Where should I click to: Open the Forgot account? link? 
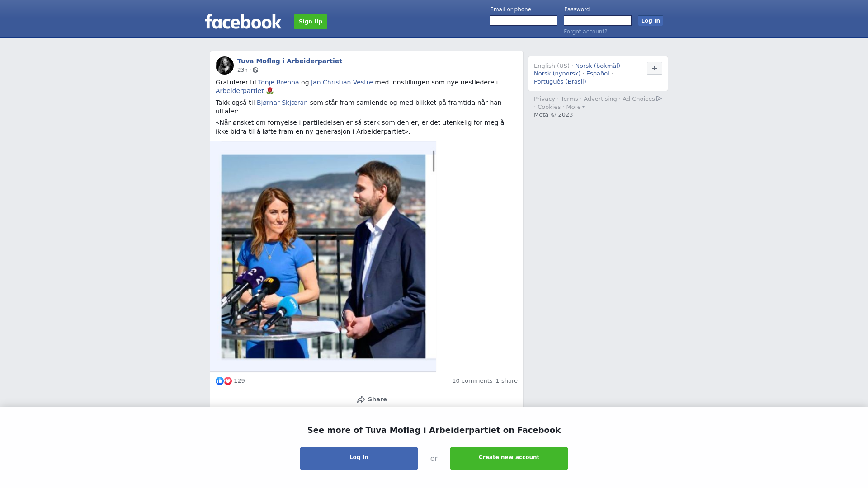[x=585, y=32]
